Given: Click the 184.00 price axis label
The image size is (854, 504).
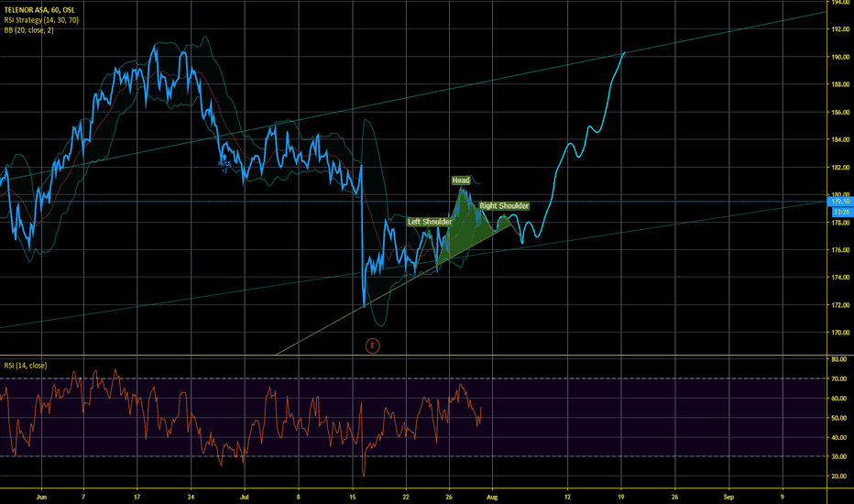Looking at the screenshot, I should coord(840,139).
